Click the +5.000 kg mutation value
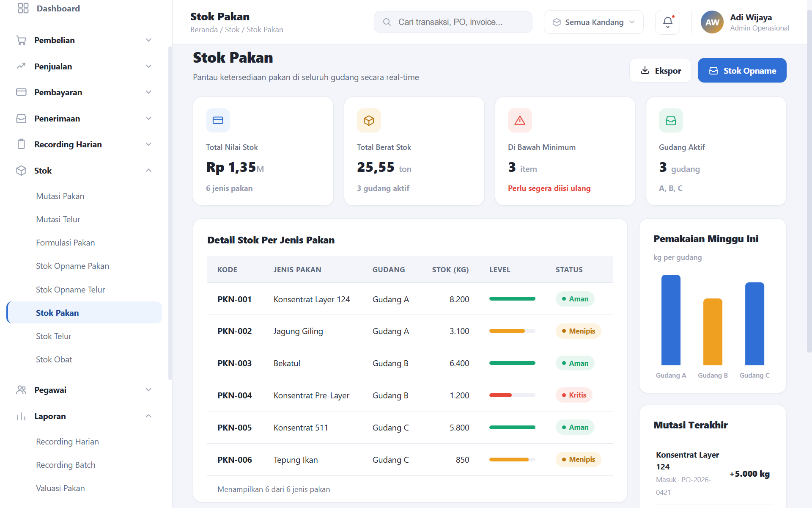812x508 pixels. [x=749, y=474]
